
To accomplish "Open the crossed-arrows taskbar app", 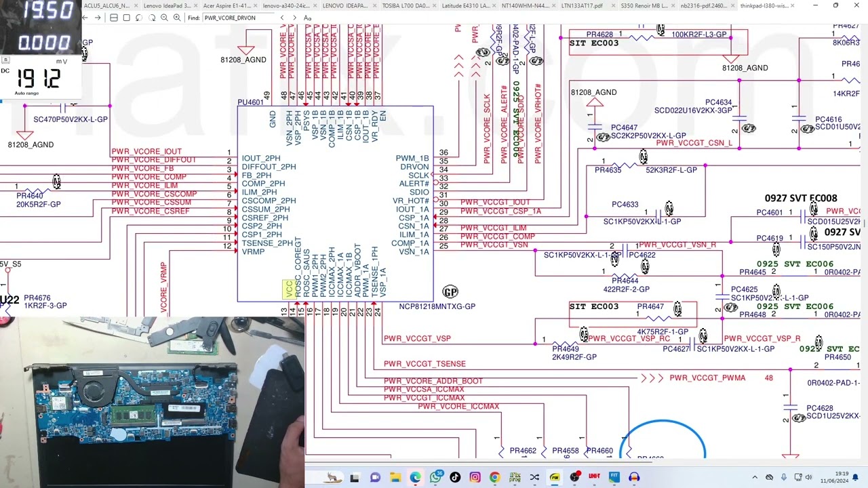I will coord(534,477).
